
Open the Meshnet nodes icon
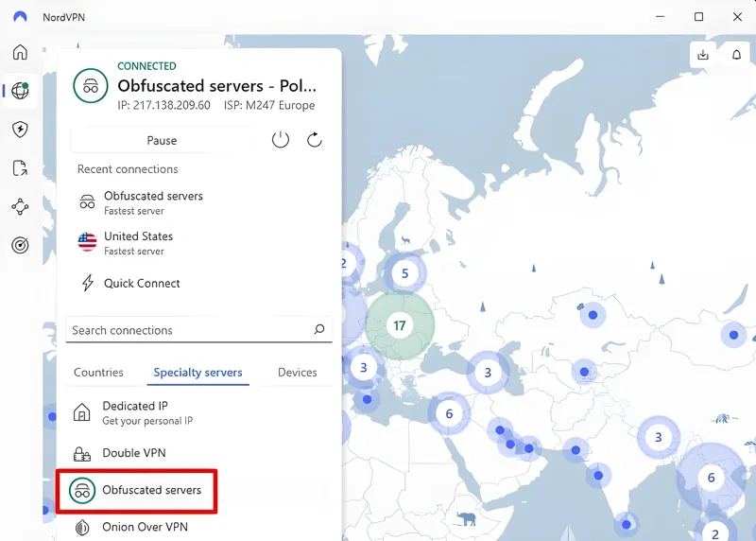(20, 206)
